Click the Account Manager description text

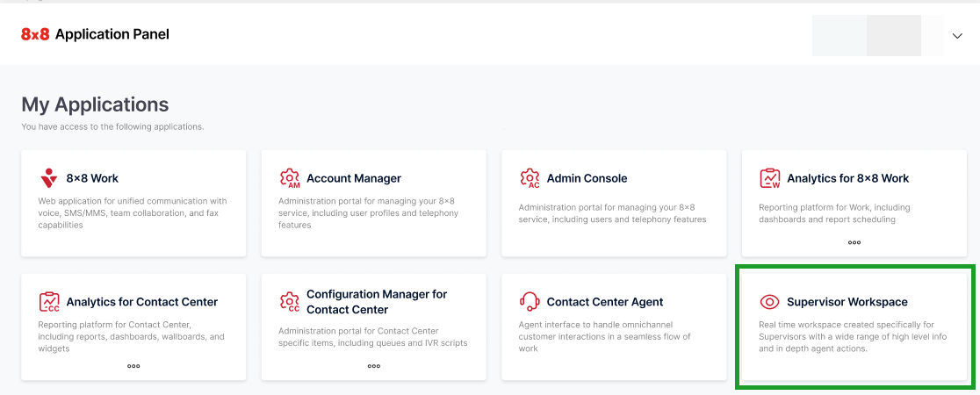click(x=369, y=213)
